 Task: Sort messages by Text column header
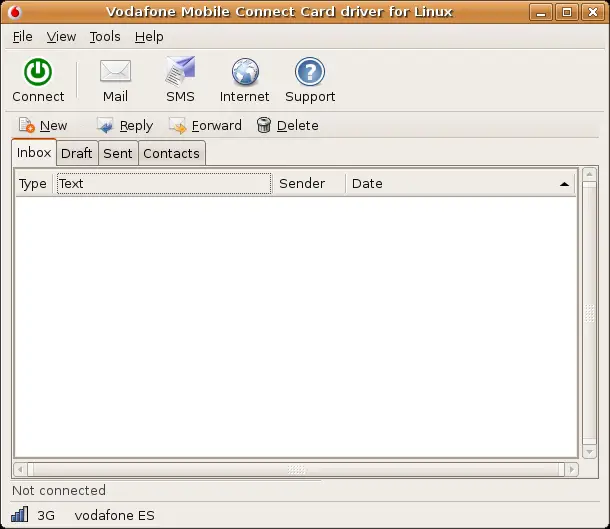click(164, 184)
